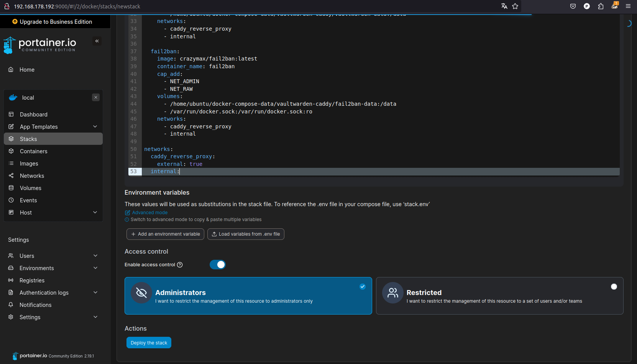
Task: Click Add an environment variable button
Action: coord(165,234)
